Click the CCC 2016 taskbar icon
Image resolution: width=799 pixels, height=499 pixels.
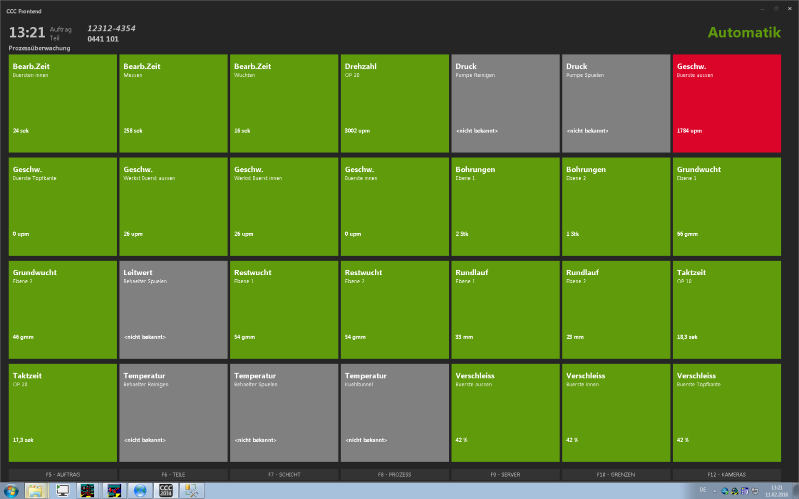click(x=165, y=490)
